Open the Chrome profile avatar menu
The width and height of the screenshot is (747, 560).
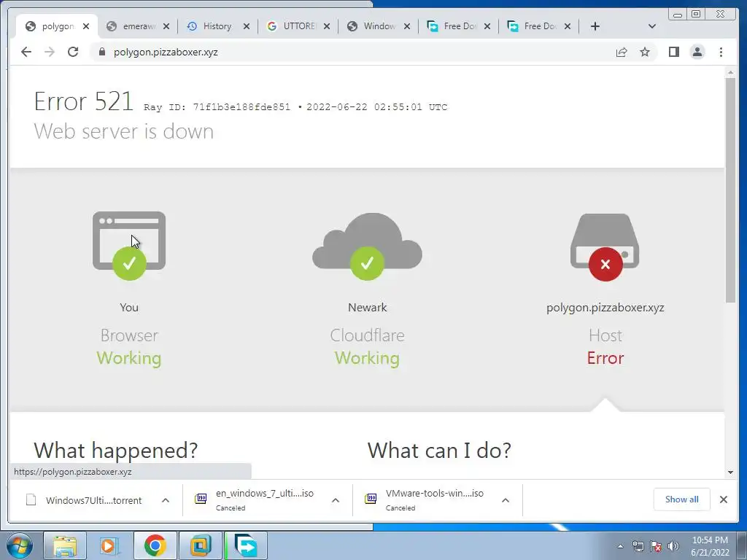tap(697, 52)
